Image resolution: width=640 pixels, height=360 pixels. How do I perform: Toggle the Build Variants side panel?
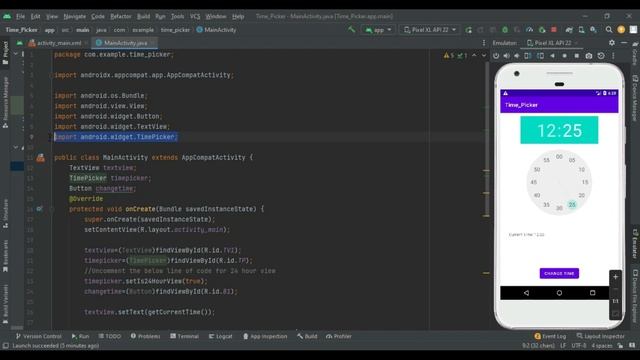click(x=5, y=304)
